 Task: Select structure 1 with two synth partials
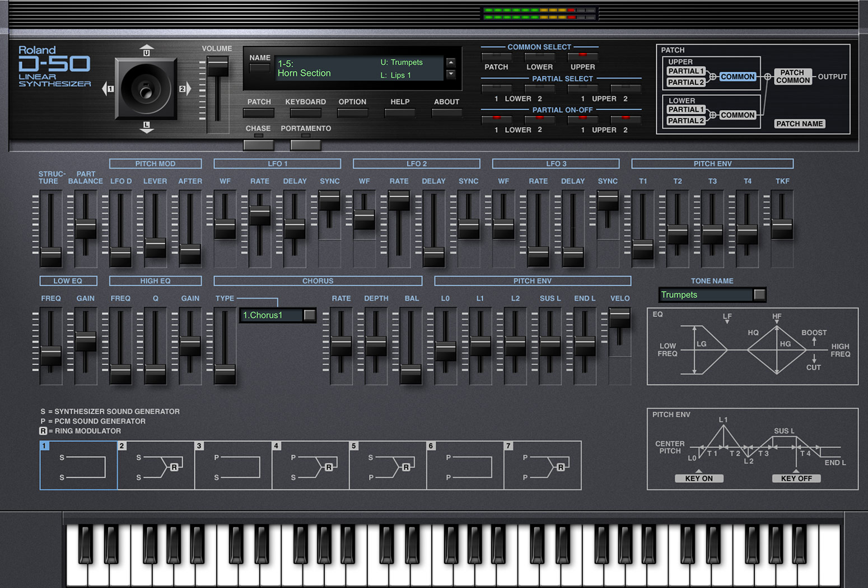point(78,465)
